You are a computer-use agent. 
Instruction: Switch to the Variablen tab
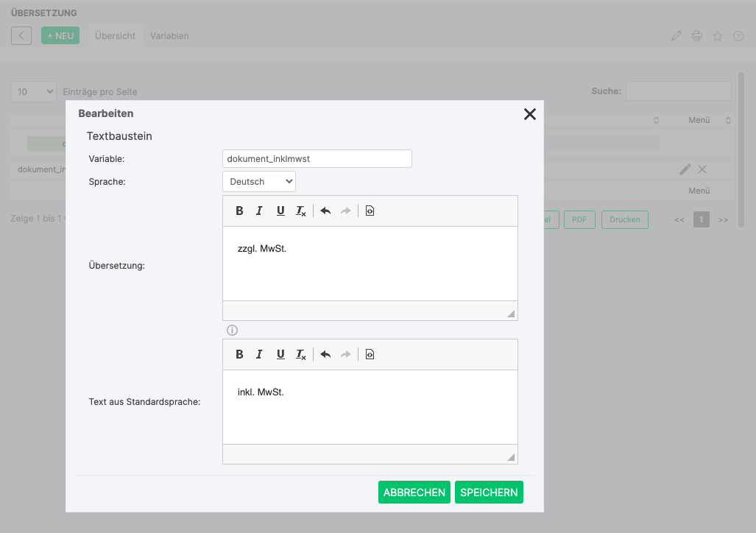[169, 35]
